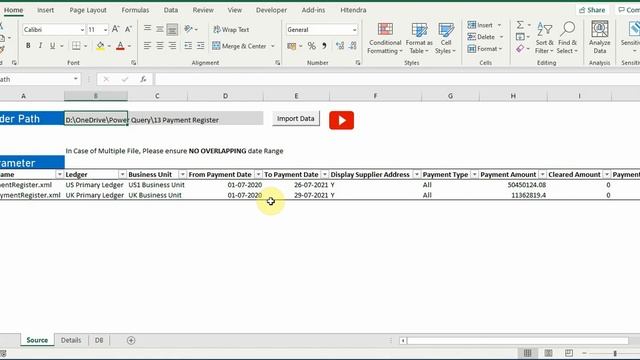Screen dimensions: 640x360
Task: Apply comma style
Action: click(324, 46)
